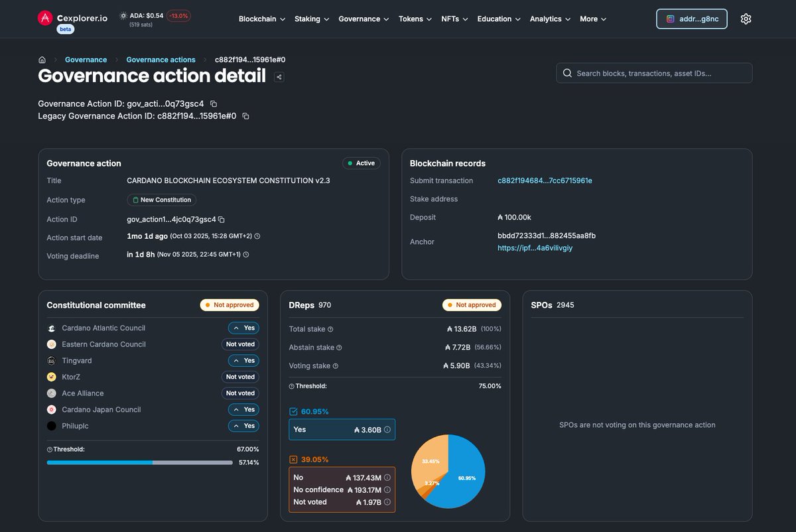Screen dimensions: 796x532
Task: Open submit transaction c882f194684 link
Action: 545,180
